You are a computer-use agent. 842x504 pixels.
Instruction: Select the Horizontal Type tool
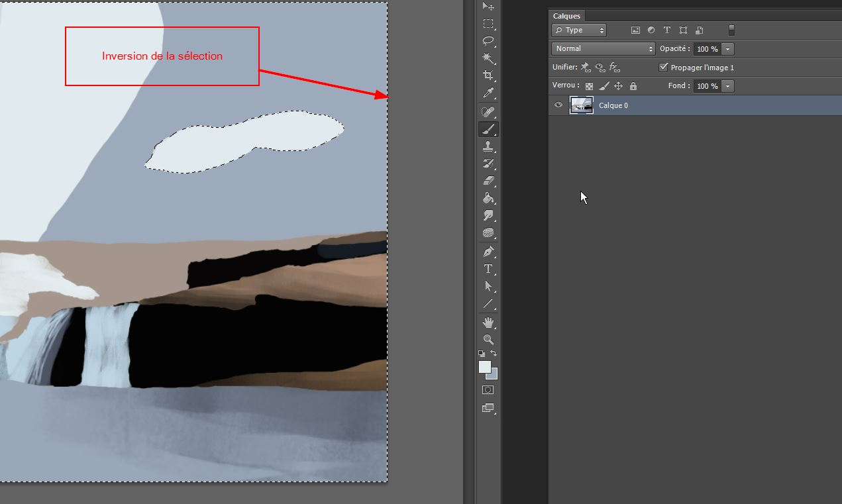coord(488,269)
